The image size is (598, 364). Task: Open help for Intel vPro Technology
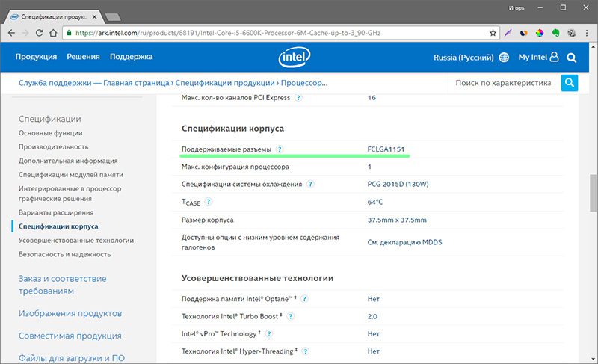click(269, 334)
